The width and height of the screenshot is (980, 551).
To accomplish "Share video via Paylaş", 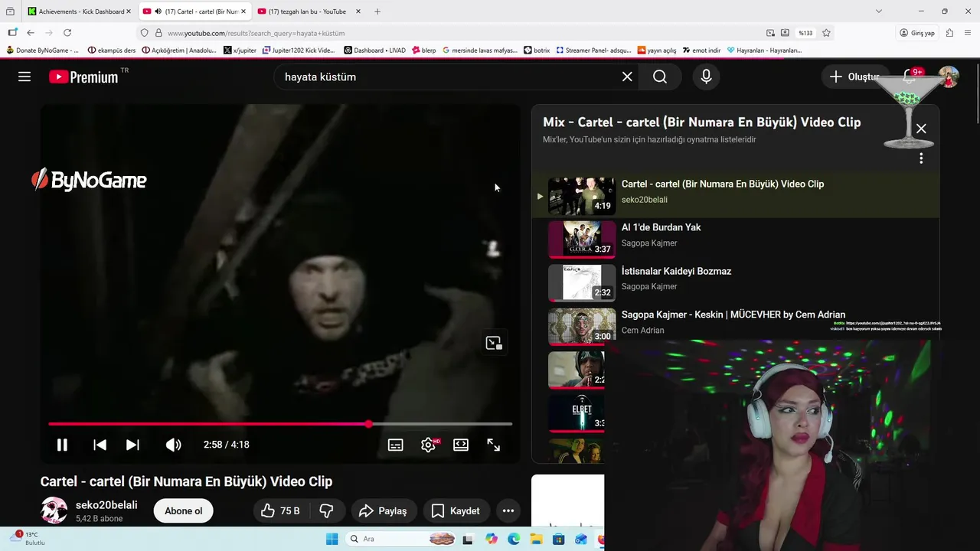I will 384,511.
